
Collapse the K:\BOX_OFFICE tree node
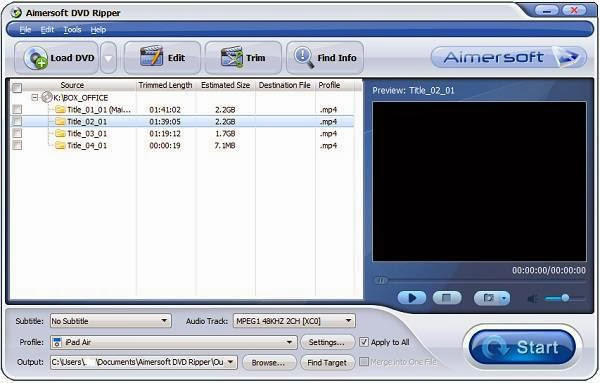click(34, 98)
